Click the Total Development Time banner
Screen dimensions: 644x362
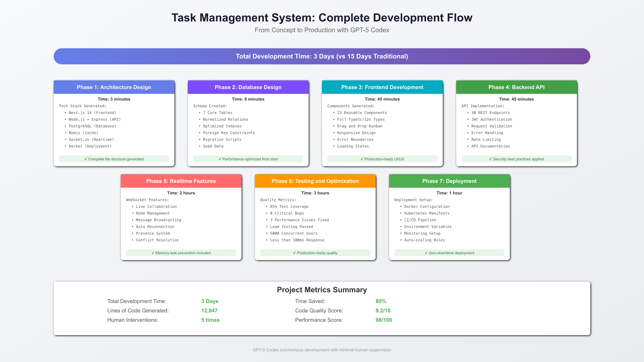(322, 56)
